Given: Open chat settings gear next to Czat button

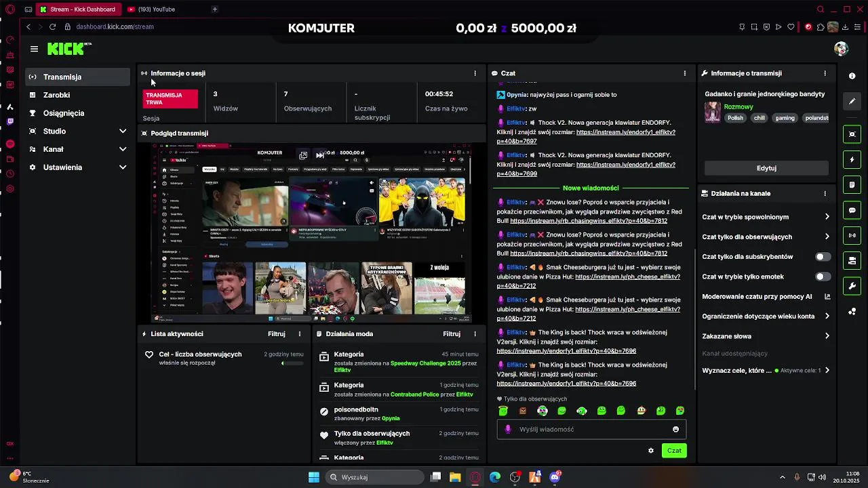Looking at the screenshot, I should 651,451.
